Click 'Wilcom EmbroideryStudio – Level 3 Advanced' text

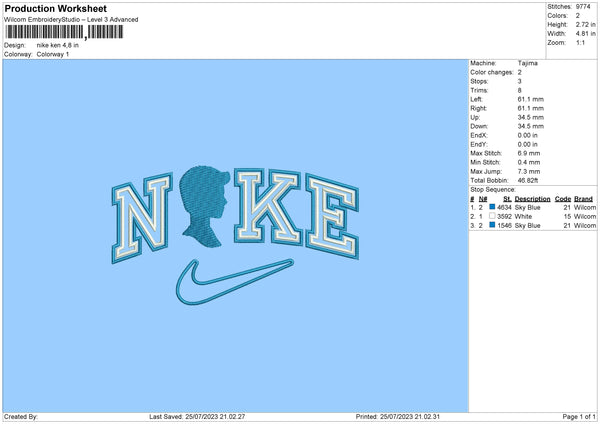(71, 20)
